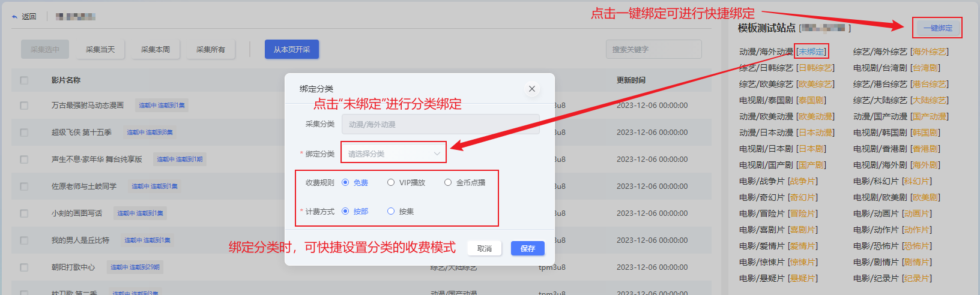Click the 采集所有 button
The height and width of the screenshot is (295, 980).
(211, 49)
